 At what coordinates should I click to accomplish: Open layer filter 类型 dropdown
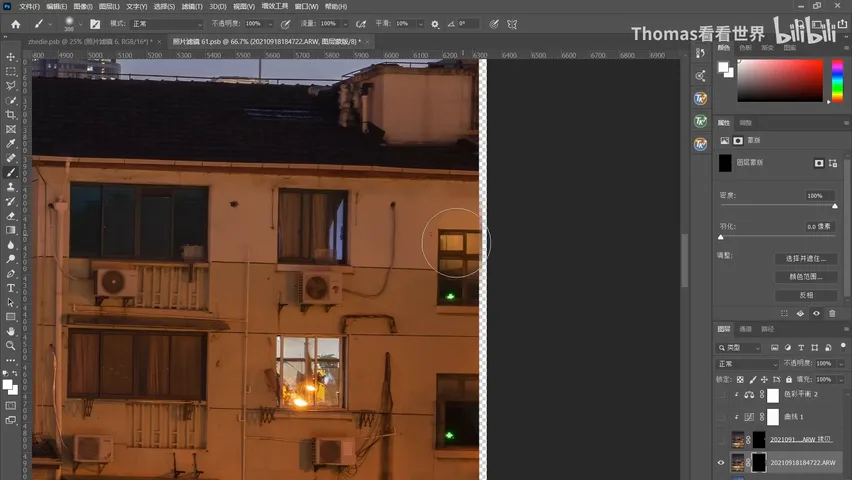[x=738, y=347]
